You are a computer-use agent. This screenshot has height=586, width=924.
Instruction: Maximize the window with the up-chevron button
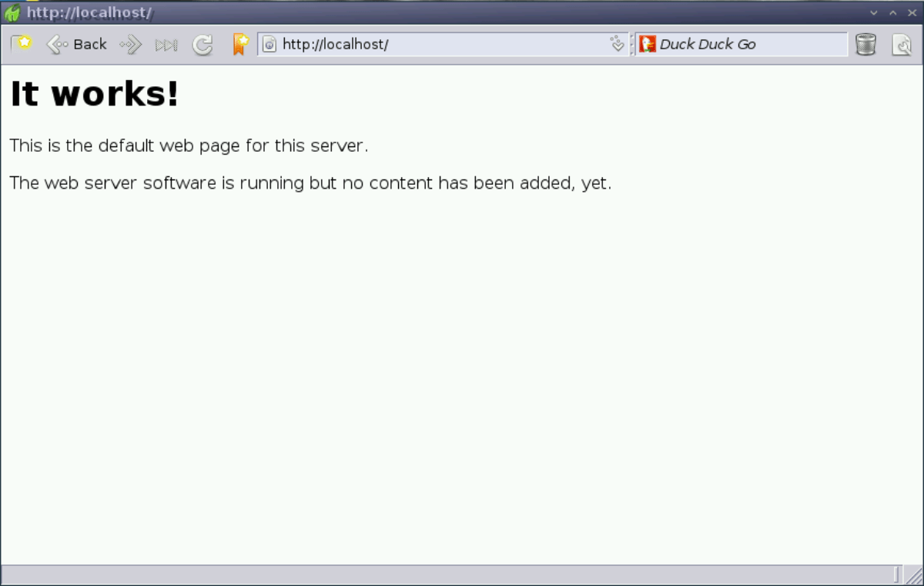coord(893,12)
